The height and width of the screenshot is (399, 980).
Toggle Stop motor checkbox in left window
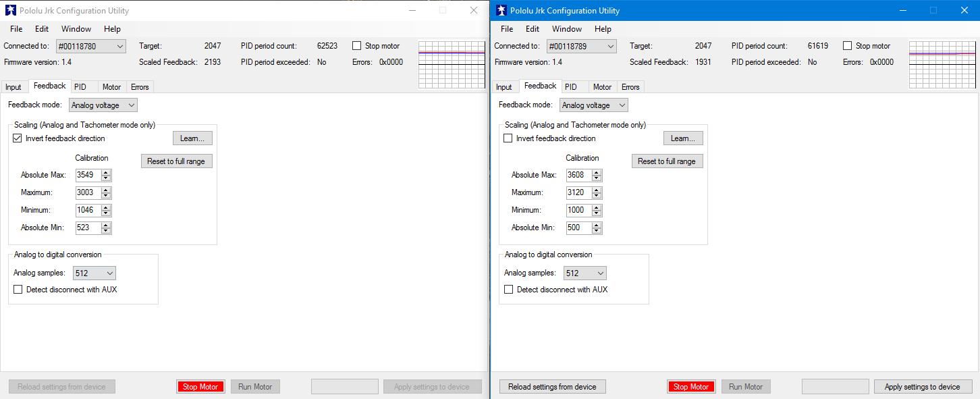click(x=357, y=46)
